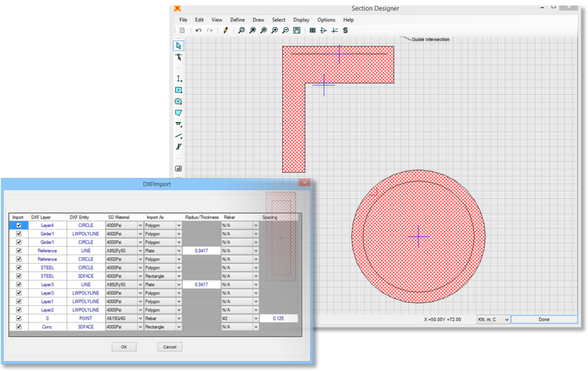This screenshot has height=371, width=588.
Task: Toggle import checkbox for Conc 3DFACE row
Action: [x=19, y=327]
